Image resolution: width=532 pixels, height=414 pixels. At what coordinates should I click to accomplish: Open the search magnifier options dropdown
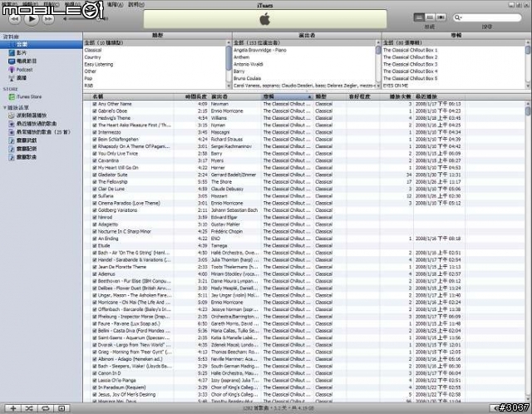[458, 17]
